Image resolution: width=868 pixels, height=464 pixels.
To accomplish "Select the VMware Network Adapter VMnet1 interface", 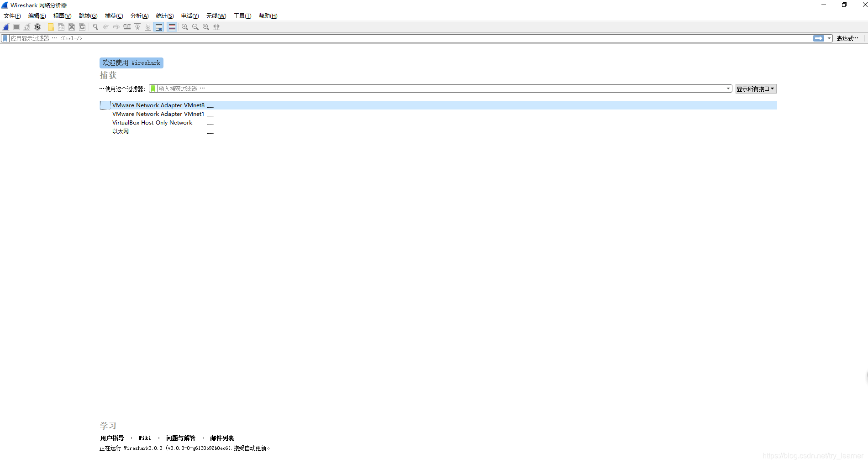I will point(438,114).
